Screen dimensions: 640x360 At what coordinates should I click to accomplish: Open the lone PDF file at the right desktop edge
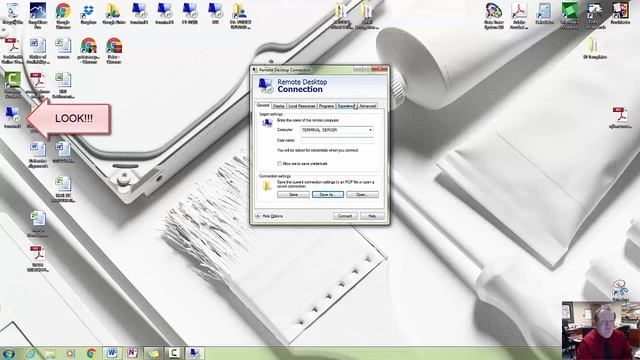(620, 118)
